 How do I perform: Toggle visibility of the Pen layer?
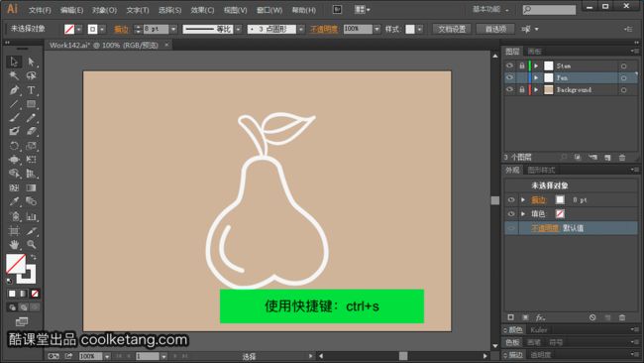509,77
